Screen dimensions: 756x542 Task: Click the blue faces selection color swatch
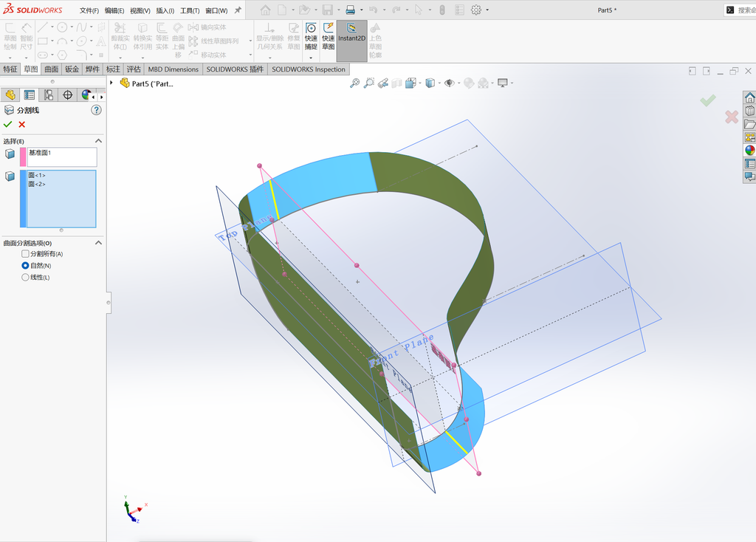click(23, 199)
